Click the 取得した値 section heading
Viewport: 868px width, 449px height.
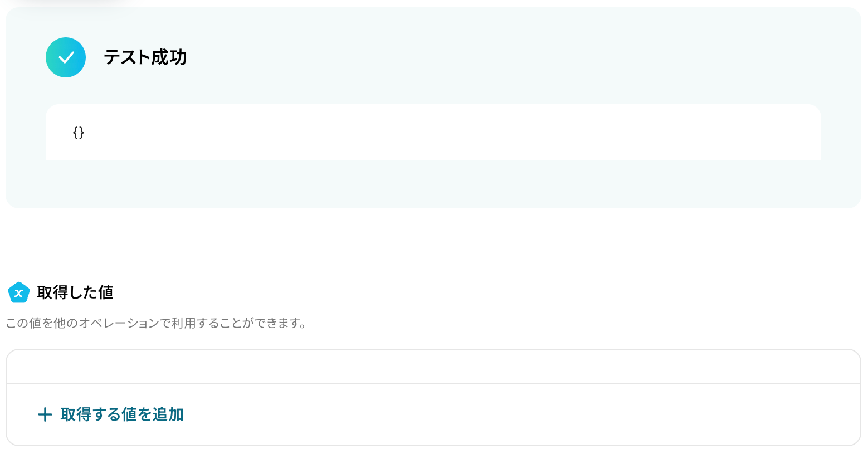point(75,292)
